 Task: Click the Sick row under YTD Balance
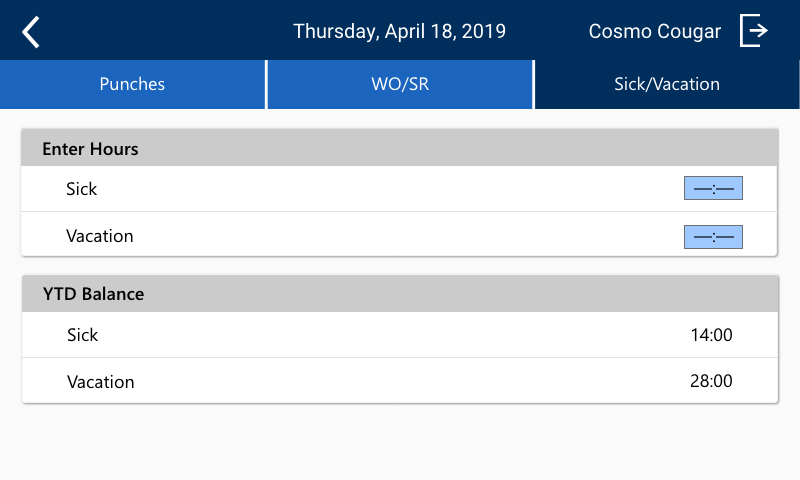click(x=399, y=335)
